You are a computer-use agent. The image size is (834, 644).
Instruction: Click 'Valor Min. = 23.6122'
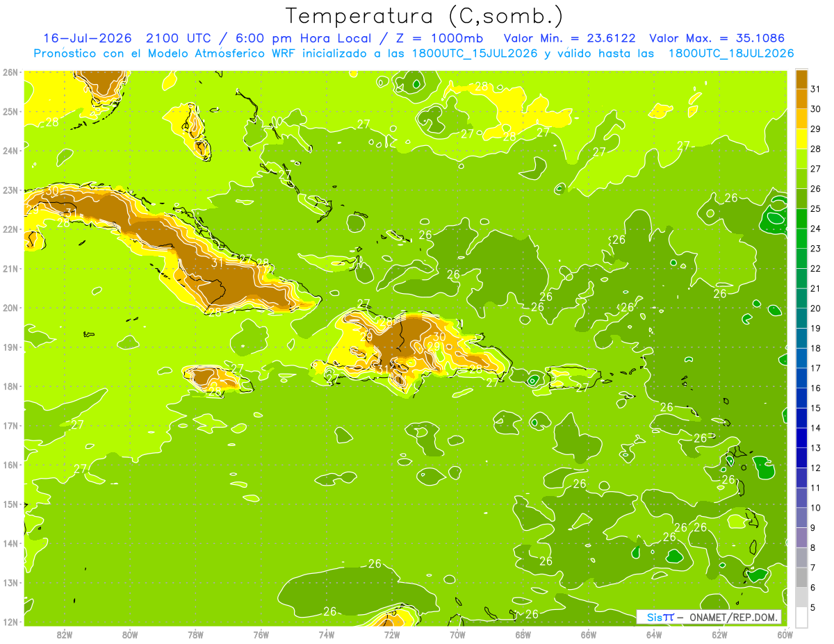[570, 38]
